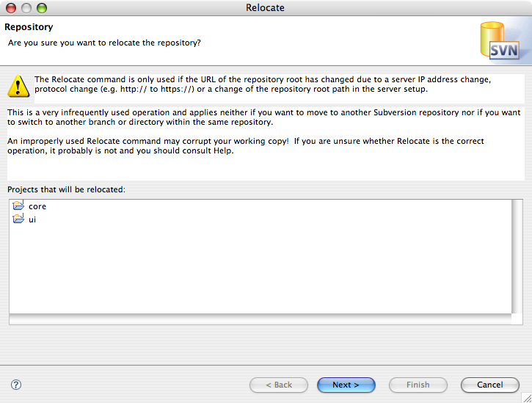This screenshot has height=403, width=532.
Task: Click the window resize grip corner
Action: [527, 398]
